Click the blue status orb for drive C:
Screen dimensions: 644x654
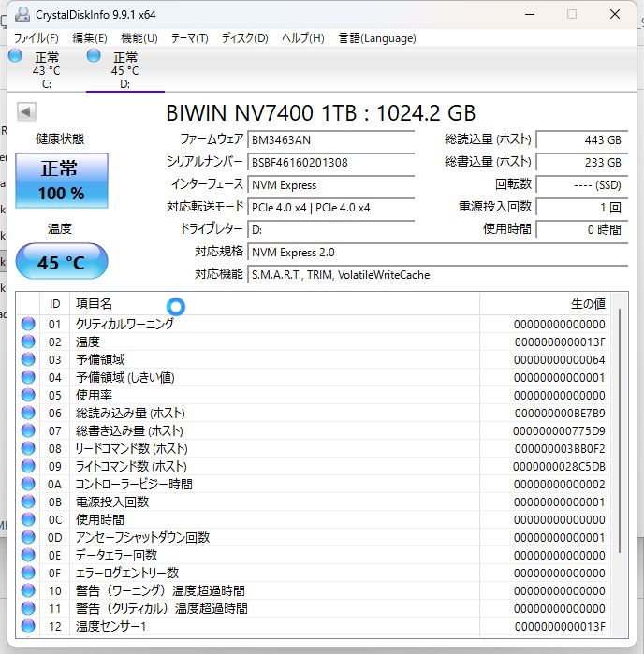point(15,55)
